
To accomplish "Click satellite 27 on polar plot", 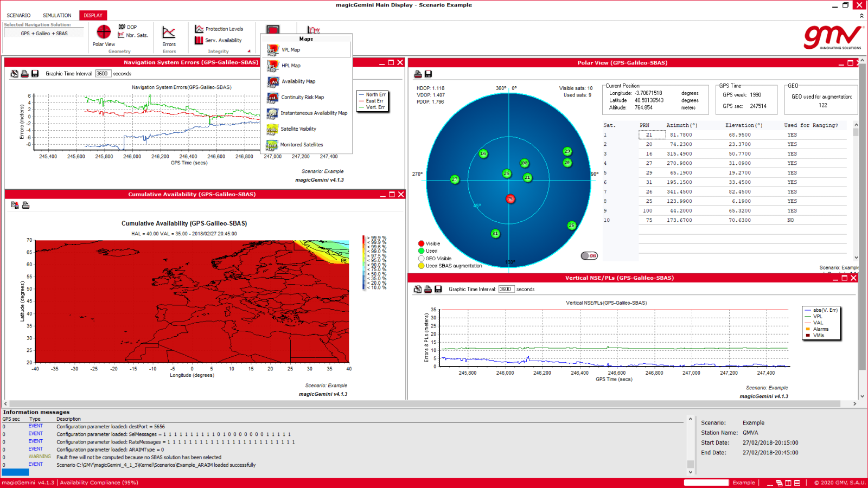I will point(455,179).
